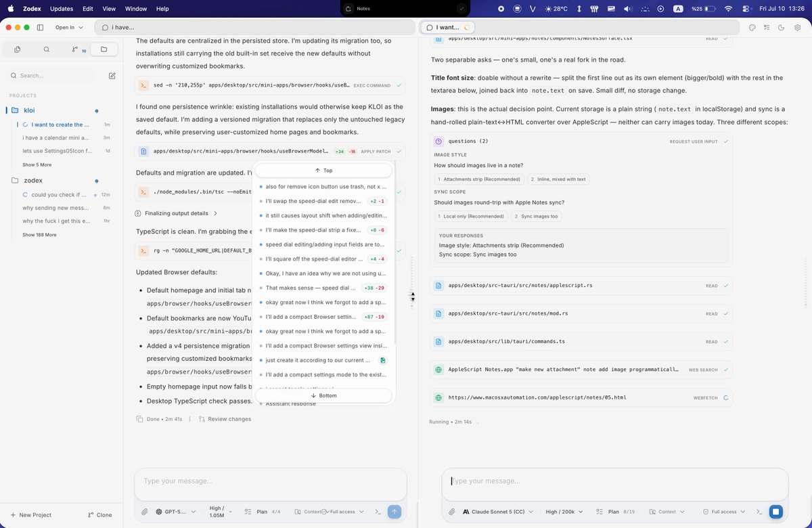Start a New Project

click(30, 515)
